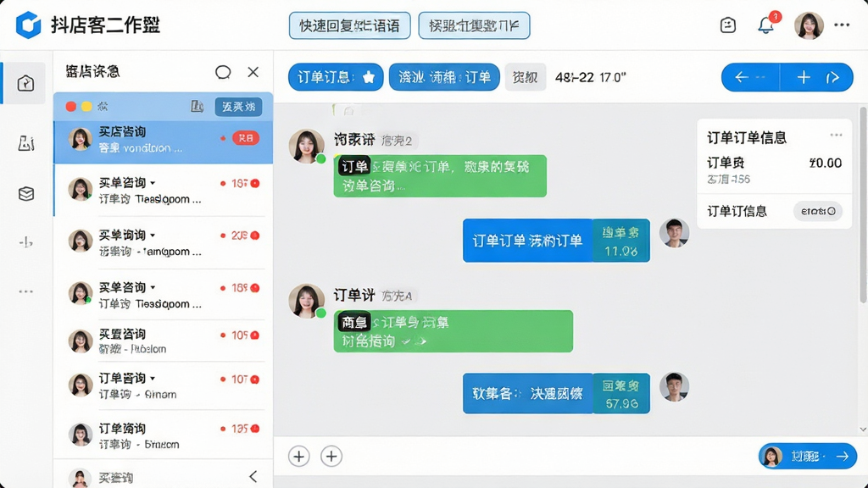Expand dropdown arrow on the 209 conversation

(153, 235)
